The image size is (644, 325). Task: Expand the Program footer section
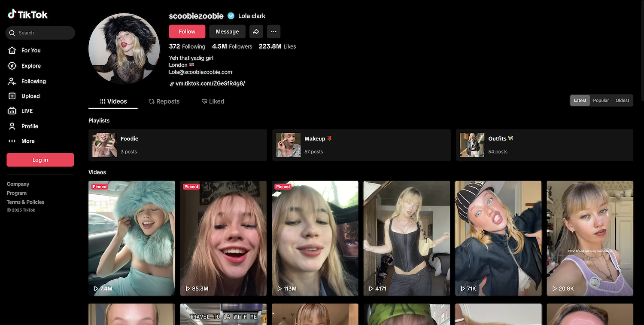tap(17, 193)
